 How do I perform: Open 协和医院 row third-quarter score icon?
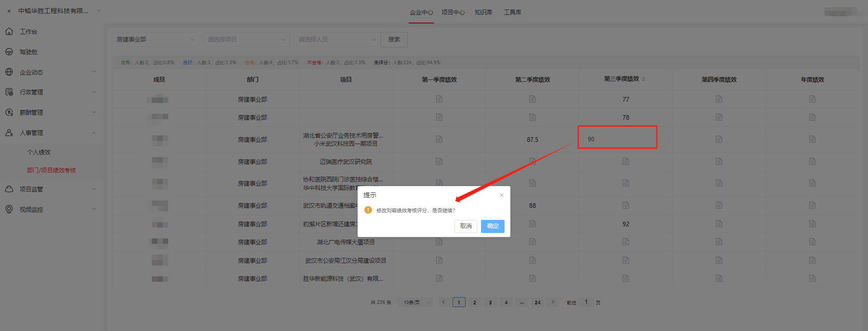pos(626,183)
